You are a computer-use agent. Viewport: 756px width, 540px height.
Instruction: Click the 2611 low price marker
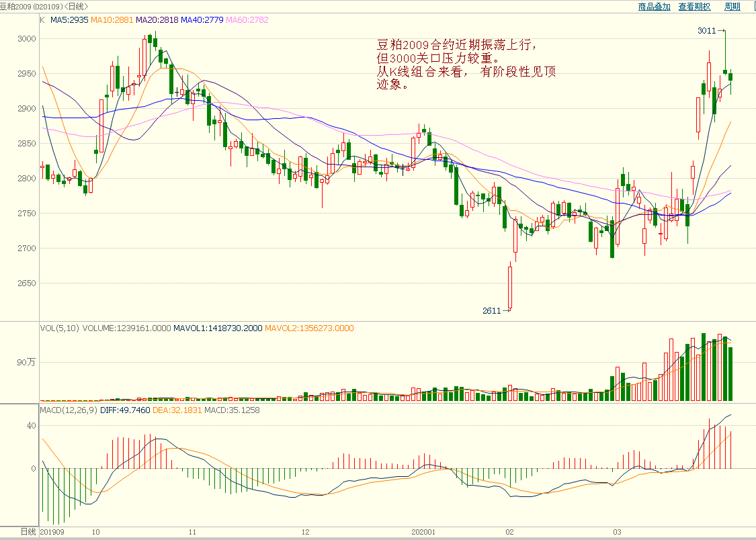[492, 311]
